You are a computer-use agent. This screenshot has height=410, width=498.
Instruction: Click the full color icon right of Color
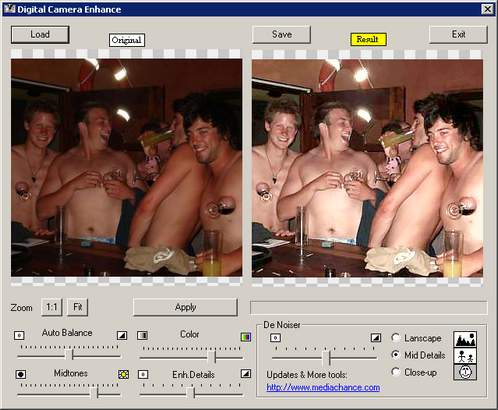(x=246, y=337)
